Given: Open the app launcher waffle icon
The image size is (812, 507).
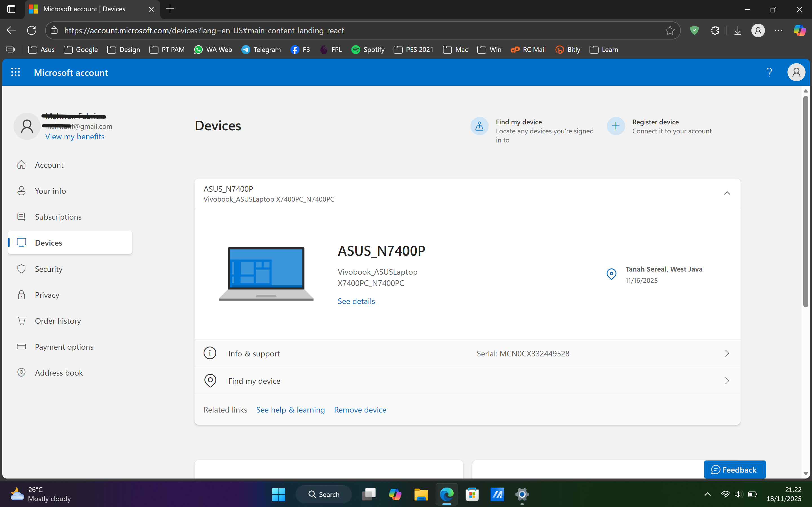Looking at the screenshot, I should [16, 72].
